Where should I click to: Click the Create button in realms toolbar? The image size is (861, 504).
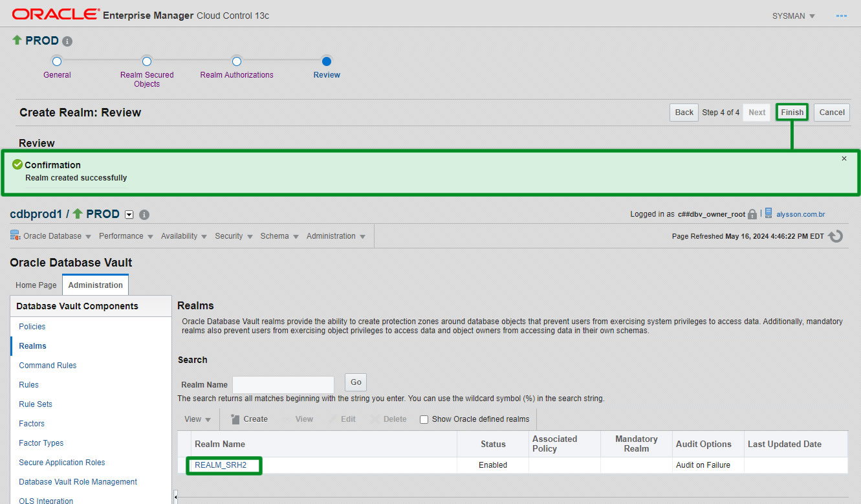click(249, 419)
